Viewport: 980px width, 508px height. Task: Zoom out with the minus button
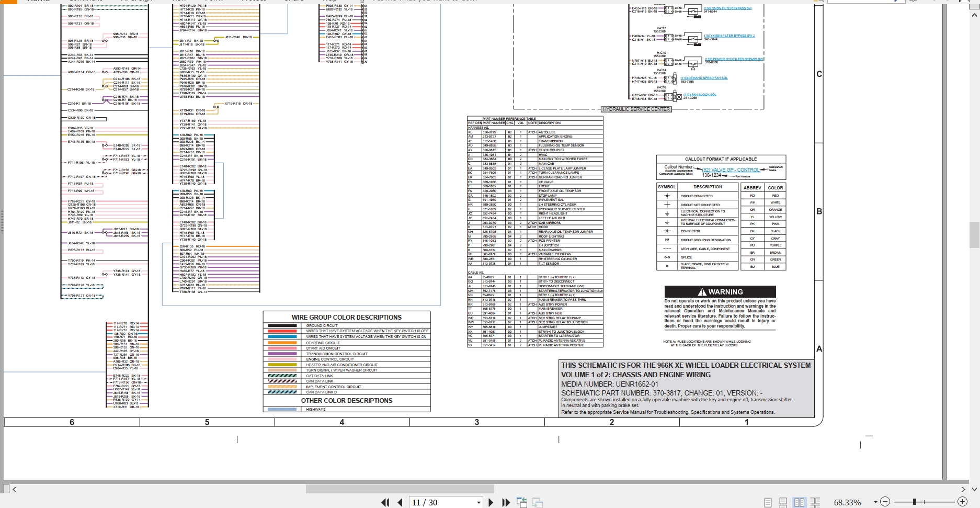click(885, 502)
